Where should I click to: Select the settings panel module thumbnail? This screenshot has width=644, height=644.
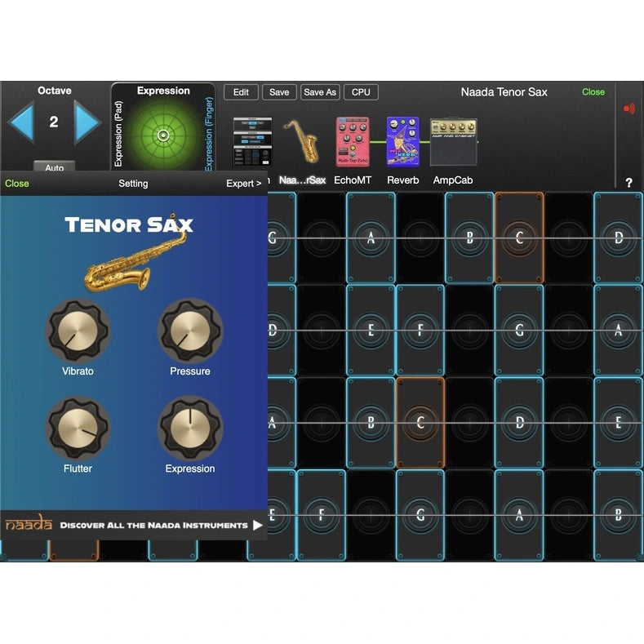[x=252, y=142]
